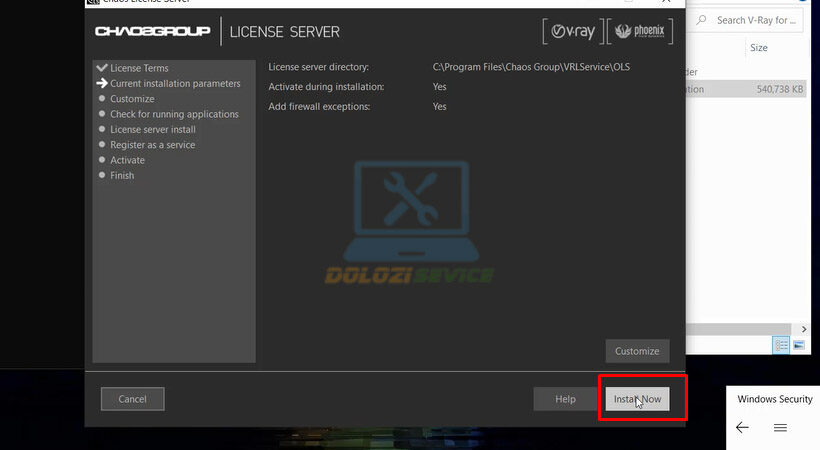Screen dimensions: 820x450
Task: Select Current installation parameters step
Action: point(175,84)
